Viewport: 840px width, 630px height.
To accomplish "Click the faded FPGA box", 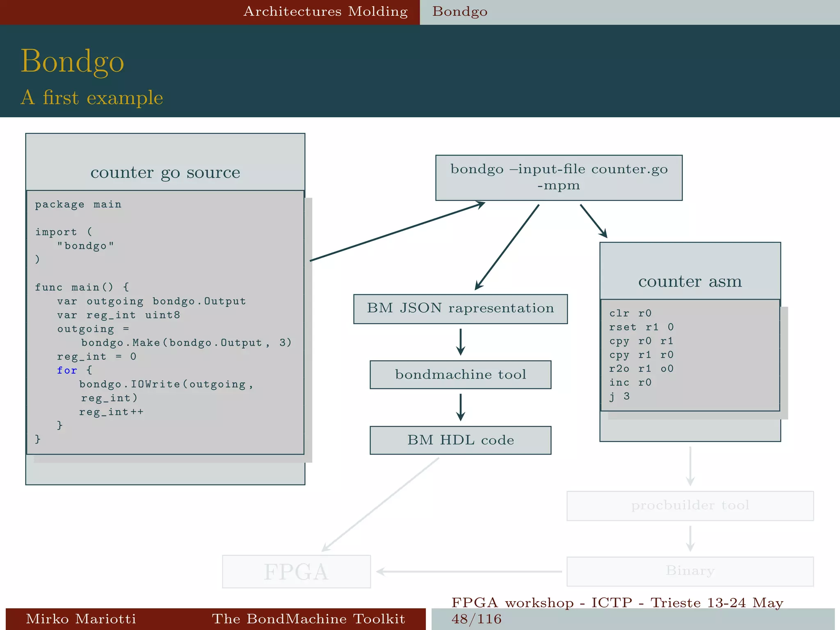I will tap(296, 571).
